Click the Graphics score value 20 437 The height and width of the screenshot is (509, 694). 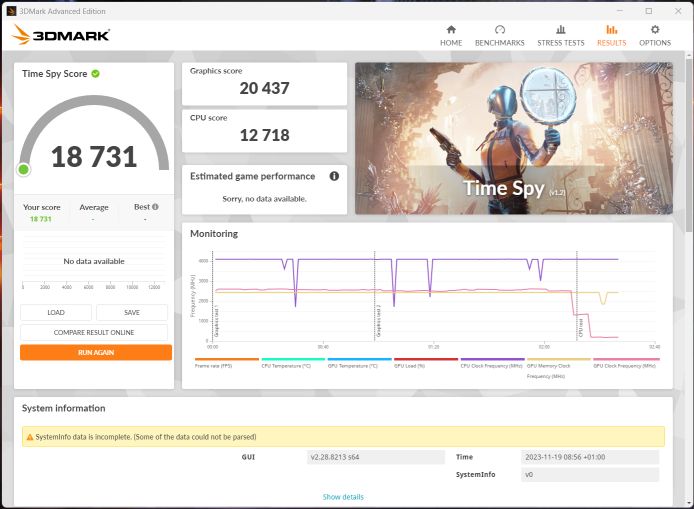pyautogui.click(x=264, y=88)
